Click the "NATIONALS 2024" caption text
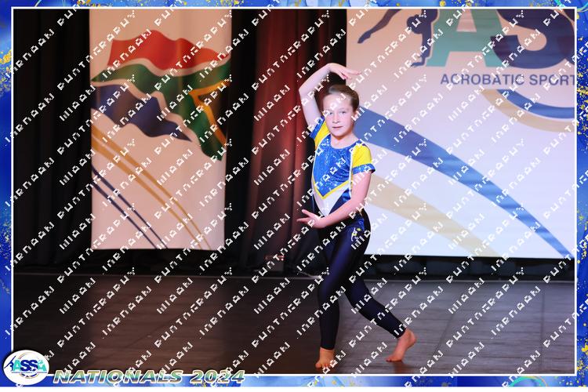The height and width of the screenshot is (392, 588). 149,376
